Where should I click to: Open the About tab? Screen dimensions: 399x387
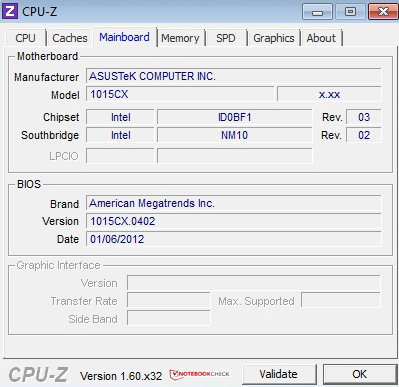click(x=321, y=38)
